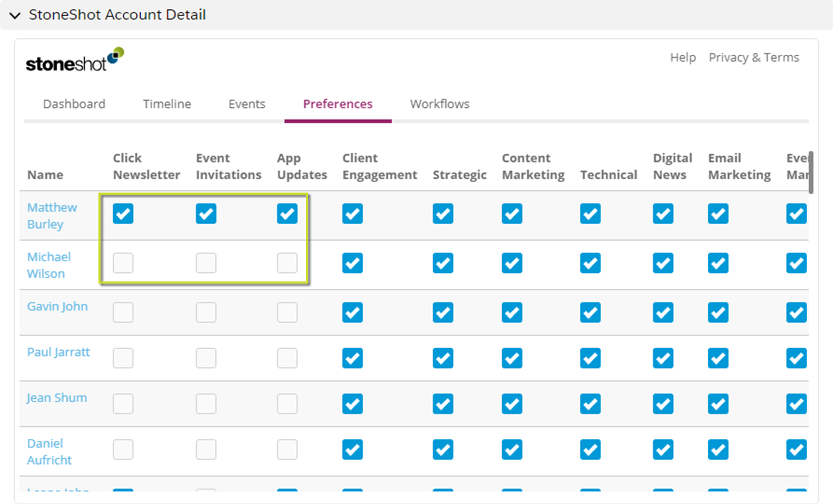Screen dimensions: 833x504
Task: Uncheck Technical for Gavin John
Action: 590,313
